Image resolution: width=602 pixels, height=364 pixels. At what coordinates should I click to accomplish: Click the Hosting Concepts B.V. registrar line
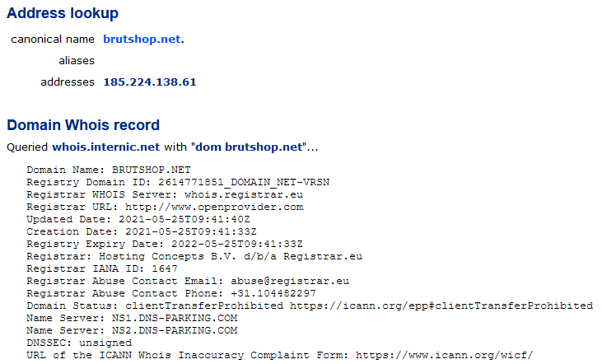pyautogui.click(x=194, y=256)
